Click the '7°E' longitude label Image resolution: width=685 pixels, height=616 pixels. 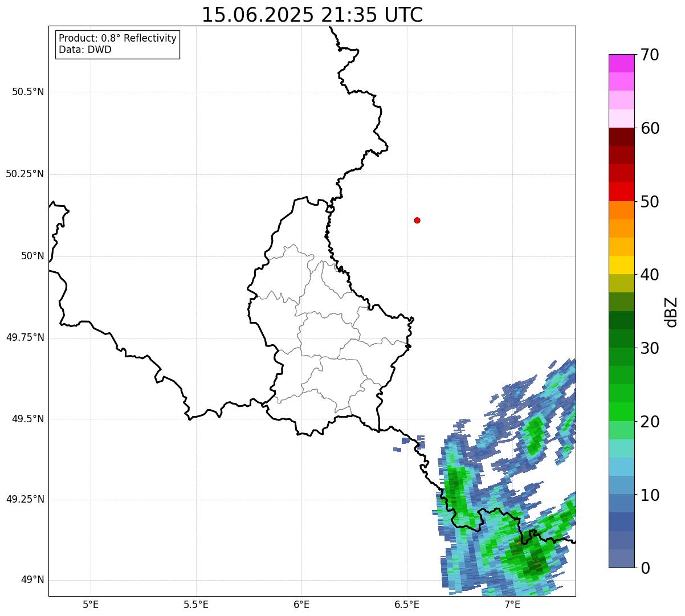pyautogui.click(x=512, y=604)
